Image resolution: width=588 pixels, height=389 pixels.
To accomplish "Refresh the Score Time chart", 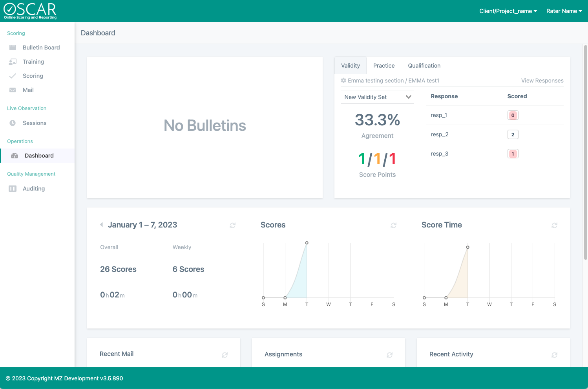I will click(x=554, y=225).
